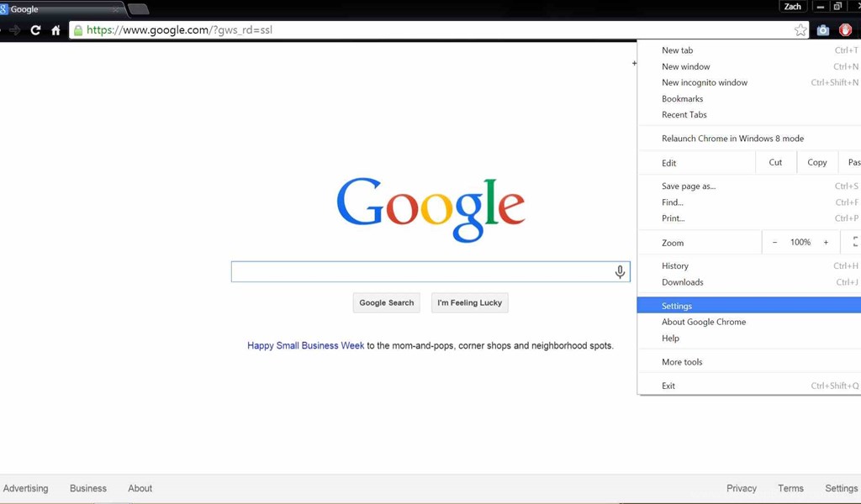
Task: Choose Exit from the Chrome menu
Action: coord(749,386)
